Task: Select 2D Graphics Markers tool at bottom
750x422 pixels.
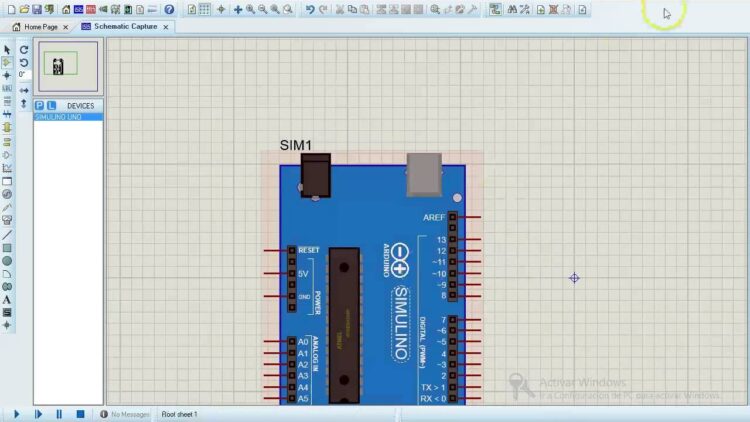Action: (7, 325)
